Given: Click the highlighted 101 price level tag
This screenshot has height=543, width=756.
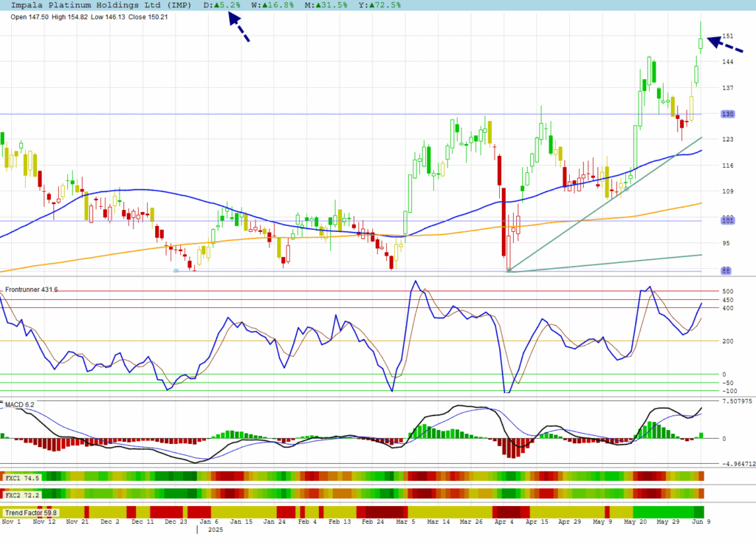Looking at the screenshot, I should (x=727, y=221).
